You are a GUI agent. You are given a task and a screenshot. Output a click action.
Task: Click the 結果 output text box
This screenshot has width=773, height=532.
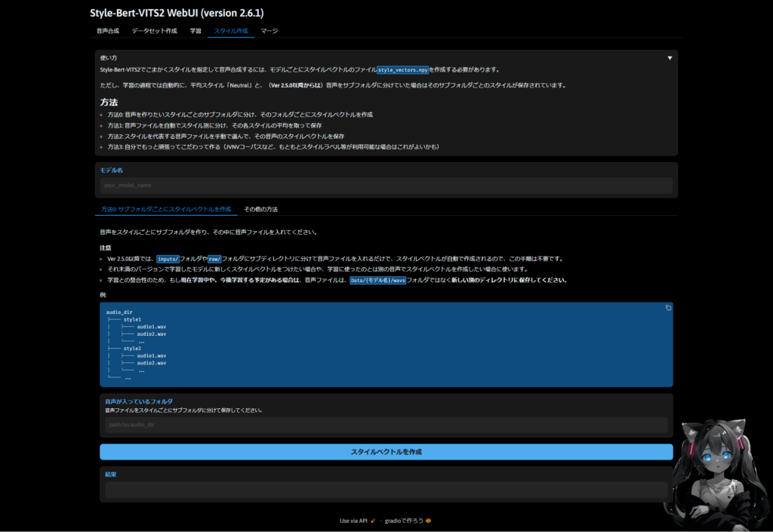386,490
